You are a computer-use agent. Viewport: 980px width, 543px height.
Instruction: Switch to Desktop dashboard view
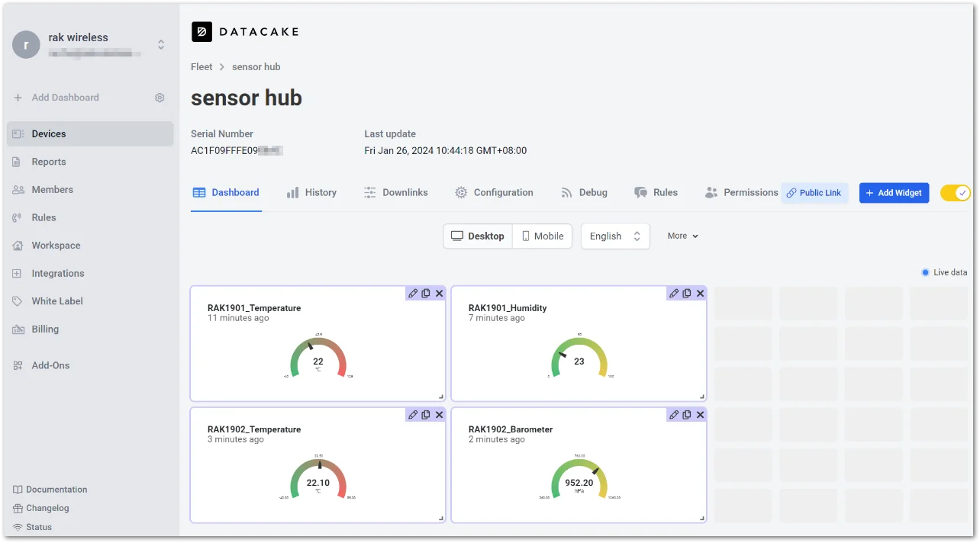[478, 236]
